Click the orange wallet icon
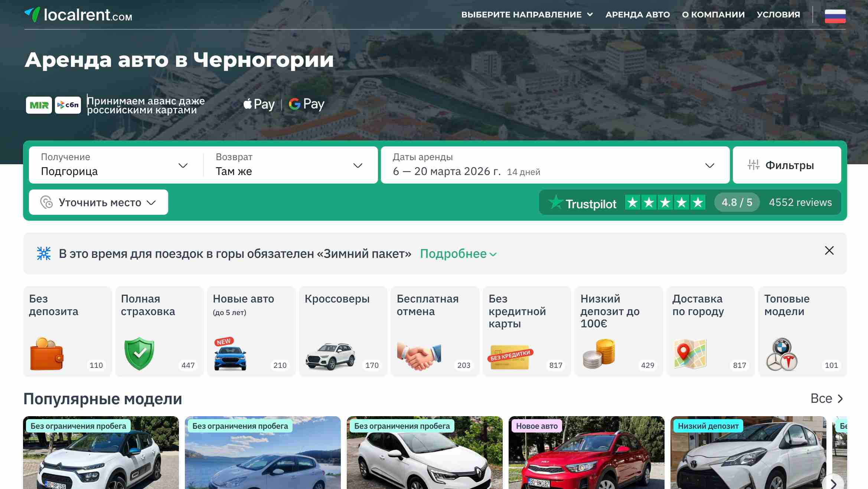 (x=46, y=353)
